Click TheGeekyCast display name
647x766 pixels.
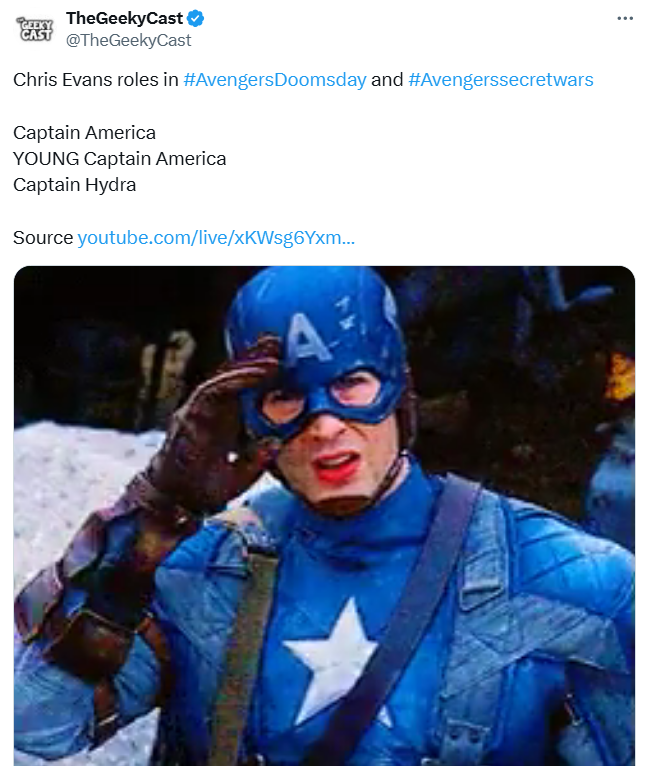tap(124, 19)
